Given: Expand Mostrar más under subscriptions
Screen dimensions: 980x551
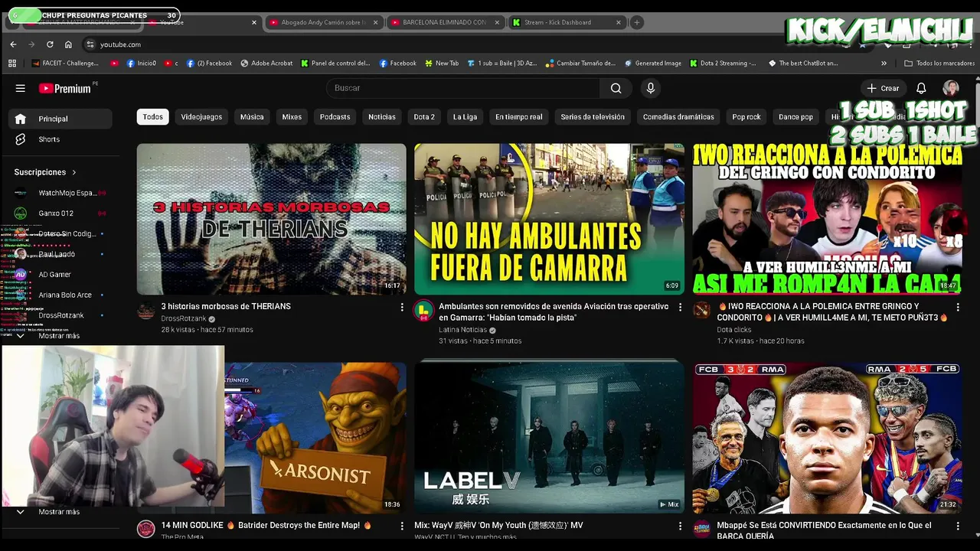Looking at the screenshot, I should tap(60, 336).
